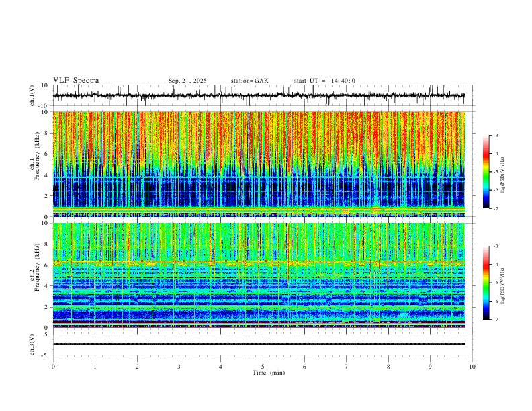532x411 pixels.
Task: Click the ch.1 voltage waveform trace
Action: [259, 95]
